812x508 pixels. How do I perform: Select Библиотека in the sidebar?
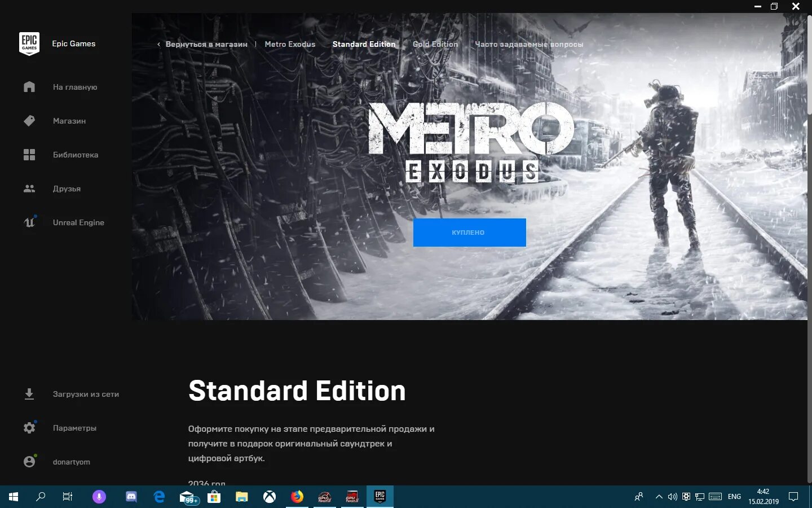(x=76, y=155)
